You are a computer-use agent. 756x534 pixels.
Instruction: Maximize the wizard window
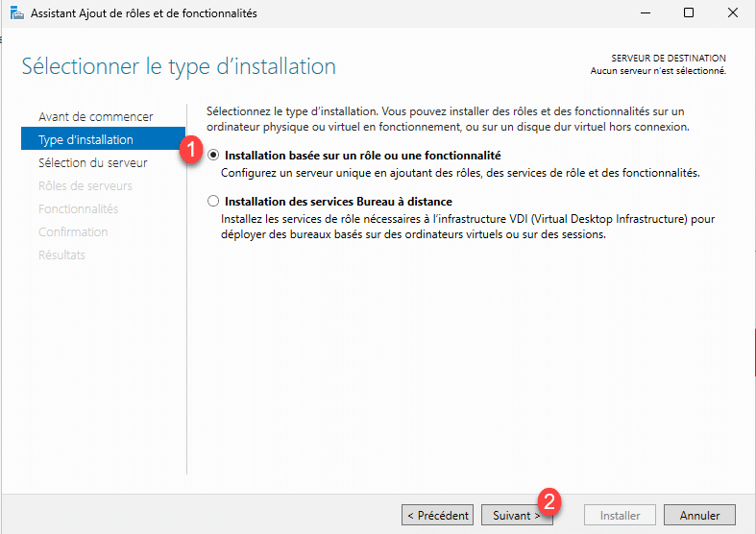689,13
